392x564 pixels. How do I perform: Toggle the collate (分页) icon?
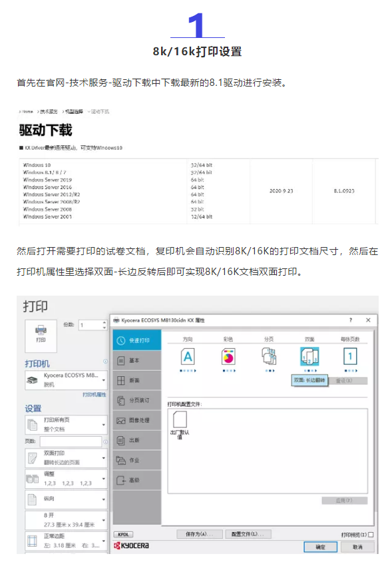click(x=269, y=357)
